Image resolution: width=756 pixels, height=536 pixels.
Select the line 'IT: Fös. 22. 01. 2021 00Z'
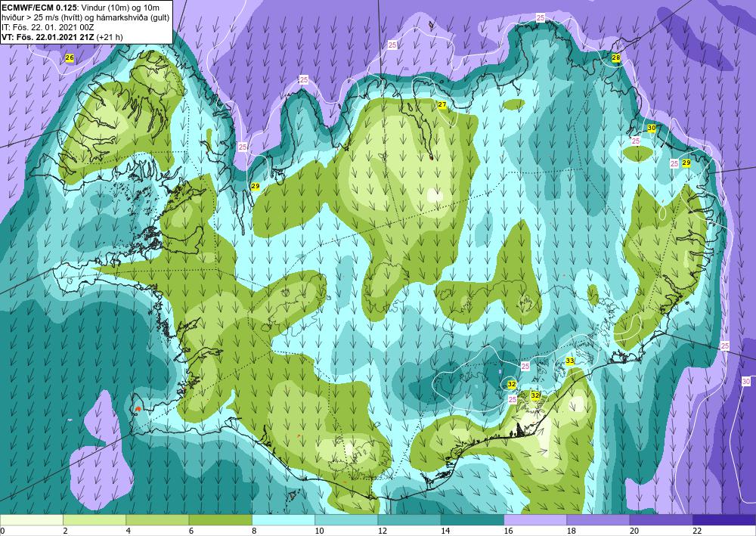tap(41, 27)
